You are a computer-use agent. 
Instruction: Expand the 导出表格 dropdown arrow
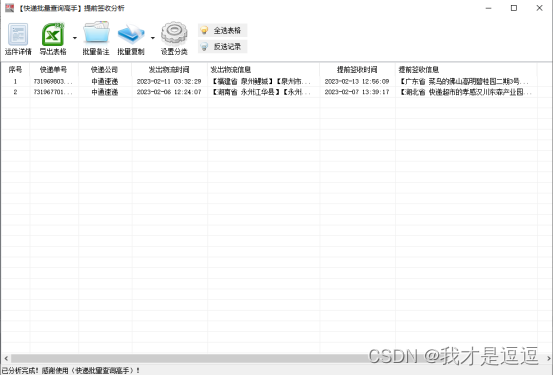tap(75, 38)
